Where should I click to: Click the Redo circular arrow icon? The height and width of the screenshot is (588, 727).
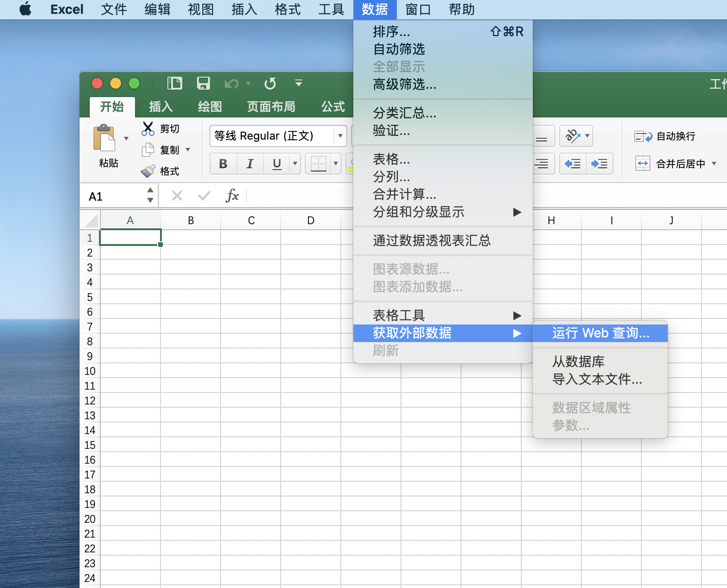[x=270, y=84]
